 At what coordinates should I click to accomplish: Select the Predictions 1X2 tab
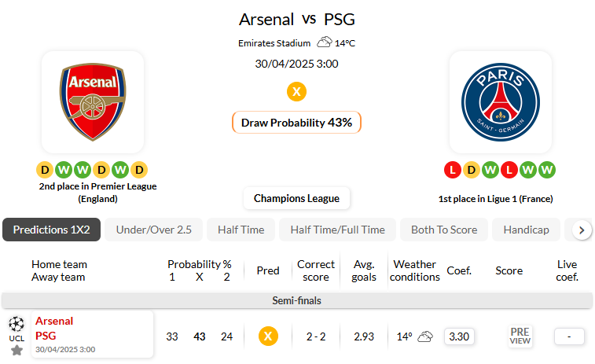[52, 230]
